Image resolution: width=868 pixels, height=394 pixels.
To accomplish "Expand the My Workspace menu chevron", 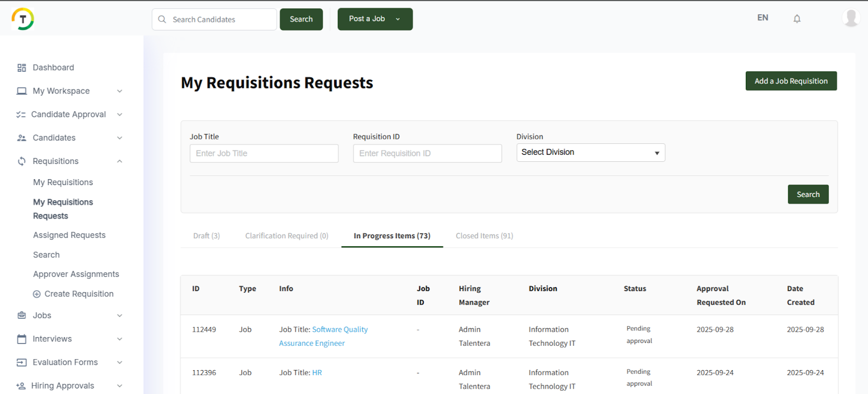I will (x=119, y=91).
